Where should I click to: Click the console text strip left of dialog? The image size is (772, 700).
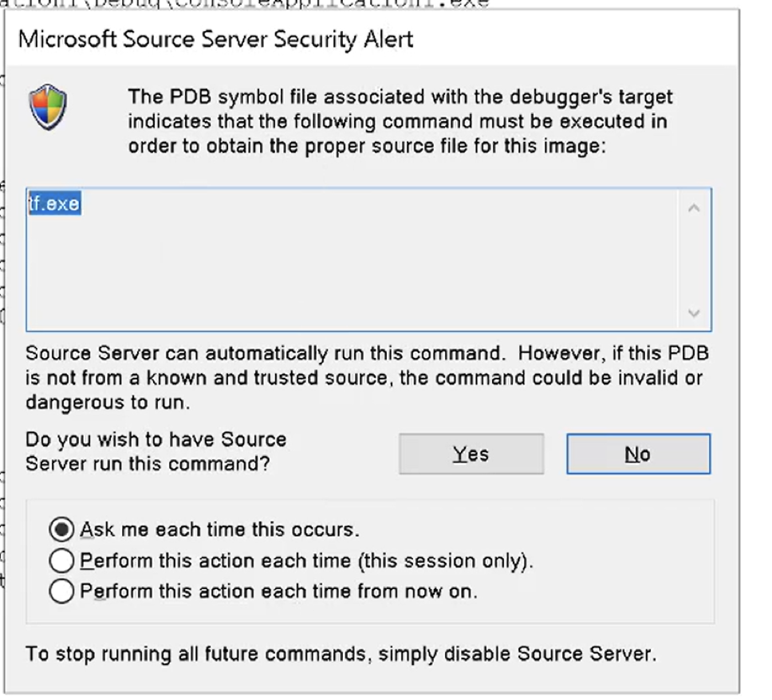(3, 239)
